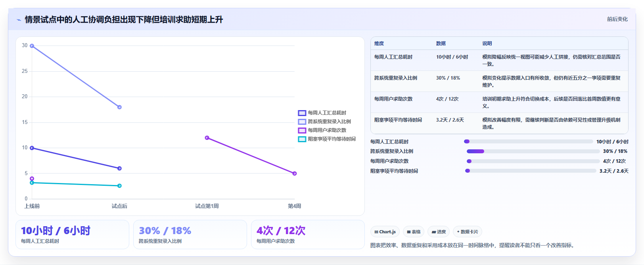The image size is (644, 265).
Task: Click the 跨系统重复录入比例 data point at 30
Action: coord(32,46)
